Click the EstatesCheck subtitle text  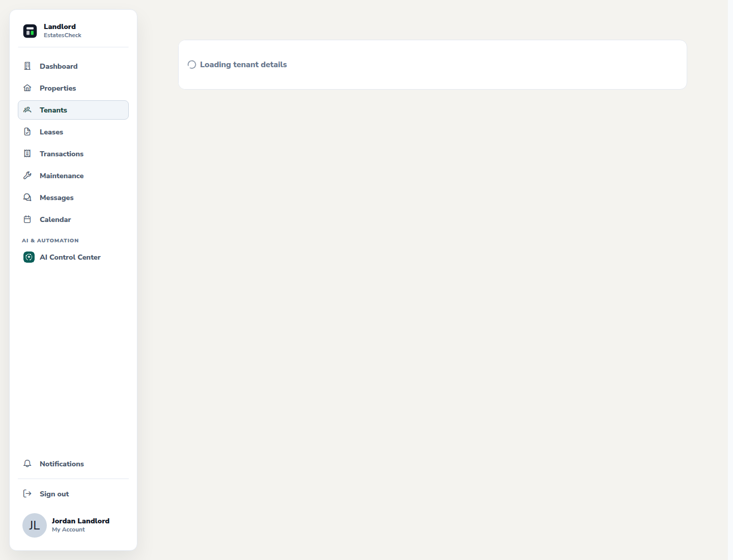[63, 35]
